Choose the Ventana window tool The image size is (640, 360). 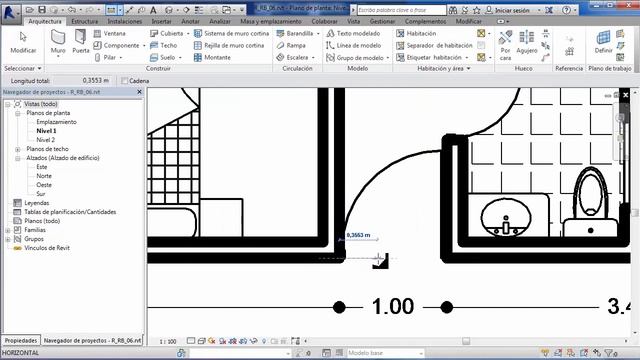coord(110,33)
